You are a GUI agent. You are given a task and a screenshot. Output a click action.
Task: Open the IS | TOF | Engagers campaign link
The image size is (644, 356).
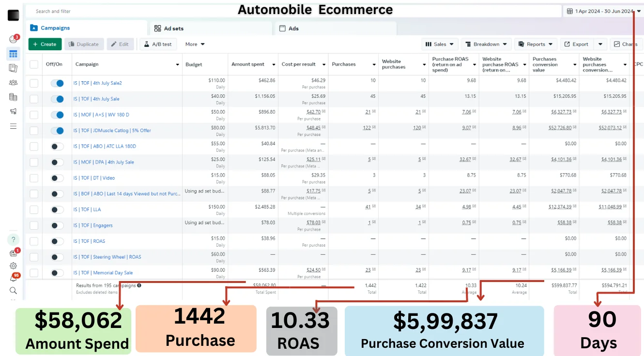click(93, 225)
